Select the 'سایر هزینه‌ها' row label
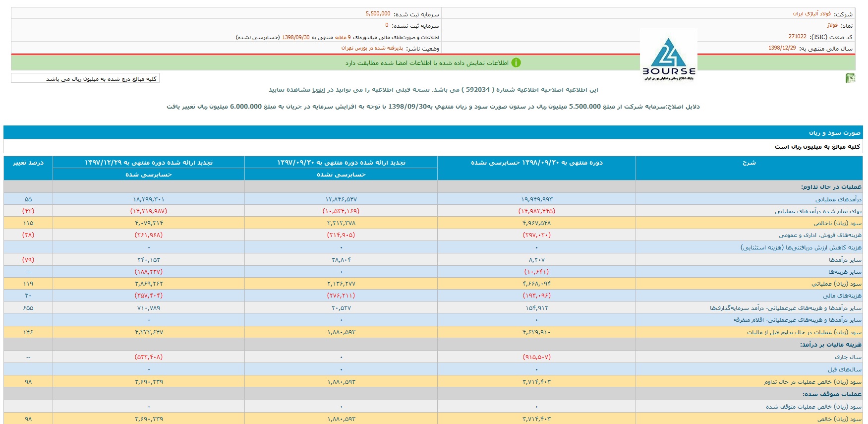Viewport: 868px width, 424px height. pyautogui.click(x=845, y=272)
